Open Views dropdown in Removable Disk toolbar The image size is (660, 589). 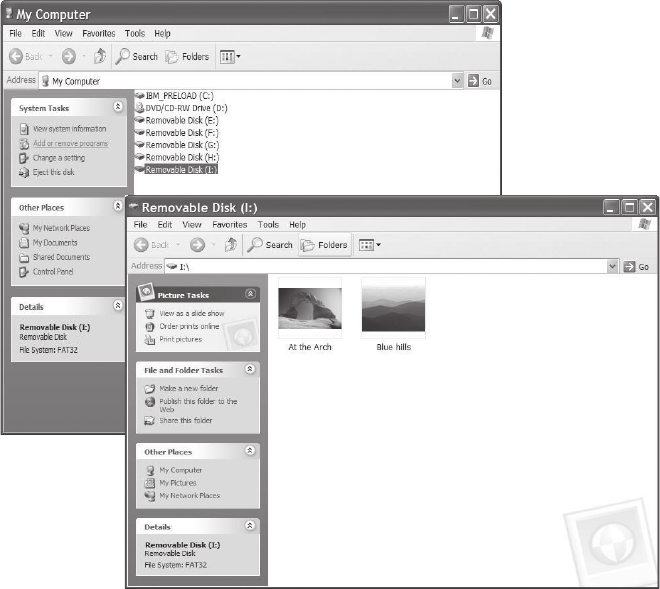[369, 245]
